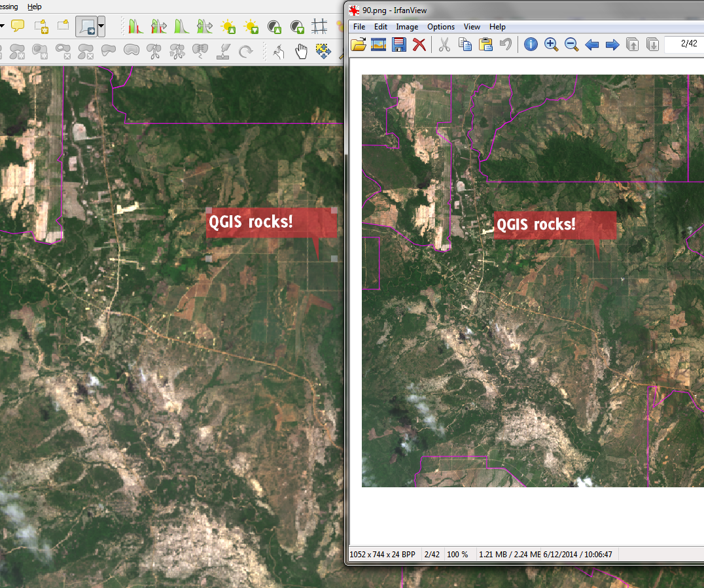This screenshot has width=704, height=588.
Task: Show image information in IrfanView
Action: [x=531, y=44]
